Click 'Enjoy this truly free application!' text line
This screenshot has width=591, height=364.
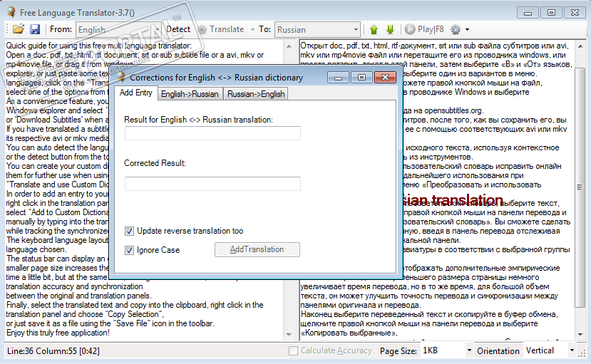pos(58,333)
